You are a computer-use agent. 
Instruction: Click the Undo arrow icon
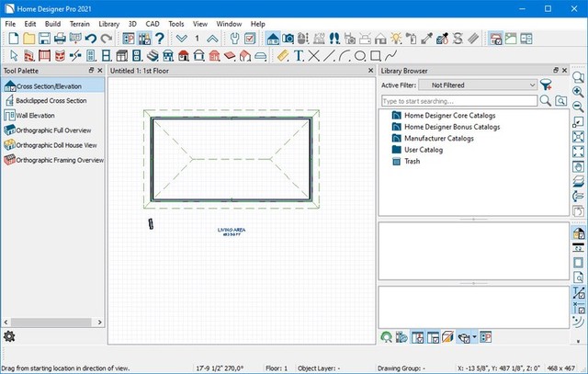(x=90, y=39)
